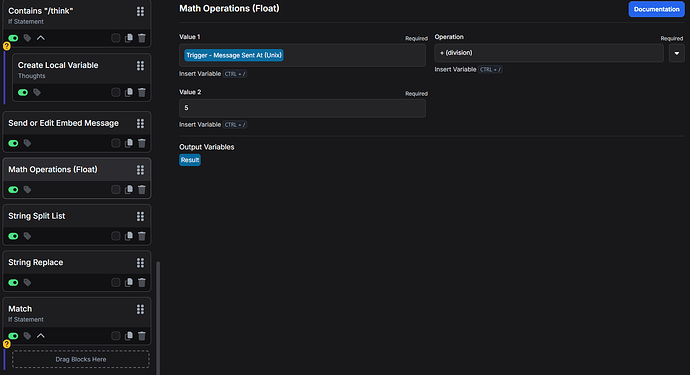Collapse the Contains "/think" If Statement
The width and height of the screenshot is (690, 375).
[x=40, y=38]
